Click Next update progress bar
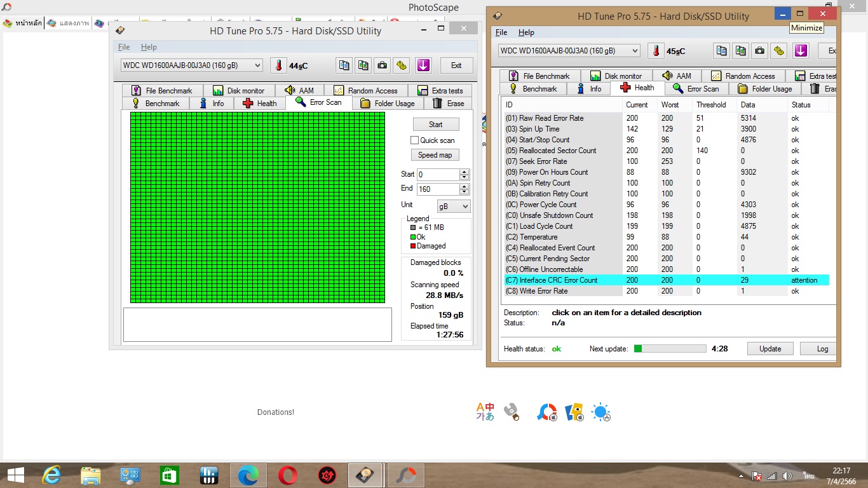The image size is (868, 488). coord(670,349)
